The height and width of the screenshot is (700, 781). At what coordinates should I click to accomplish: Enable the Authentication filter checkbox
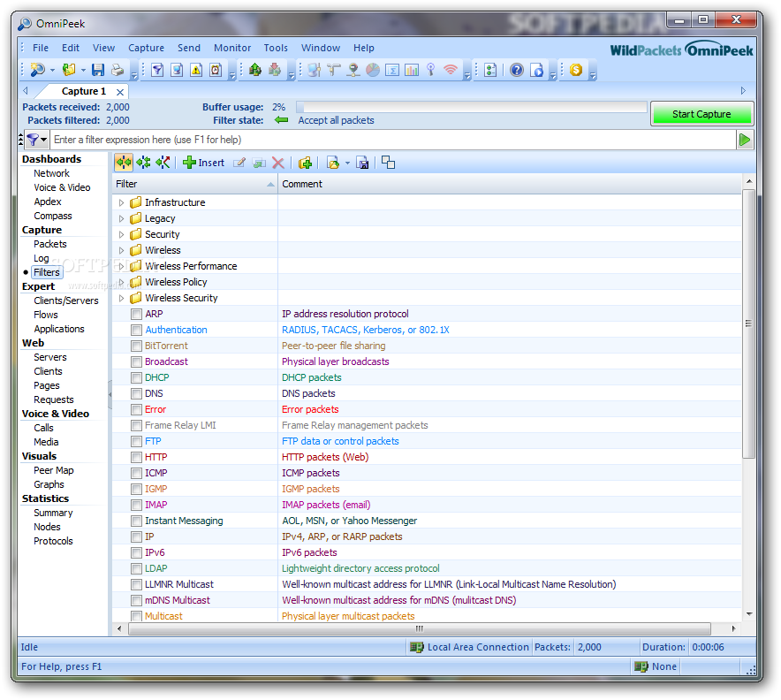point(136,330)
